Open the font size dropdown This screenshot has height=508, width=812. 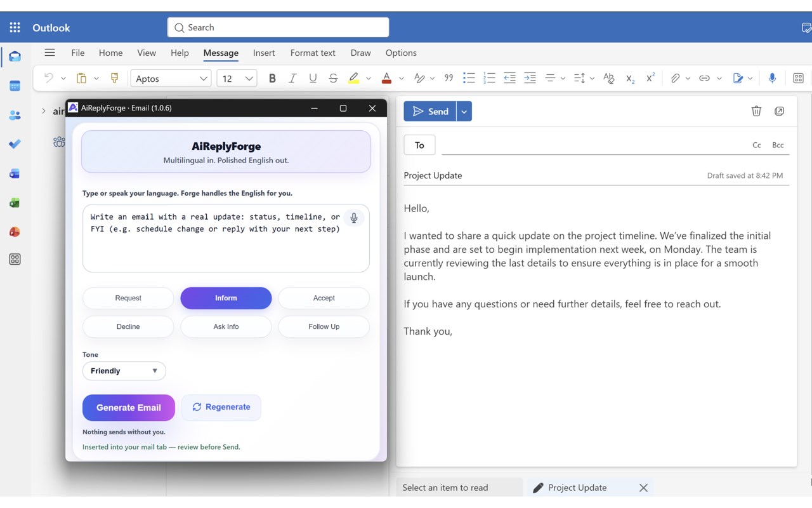pos(237,78)
